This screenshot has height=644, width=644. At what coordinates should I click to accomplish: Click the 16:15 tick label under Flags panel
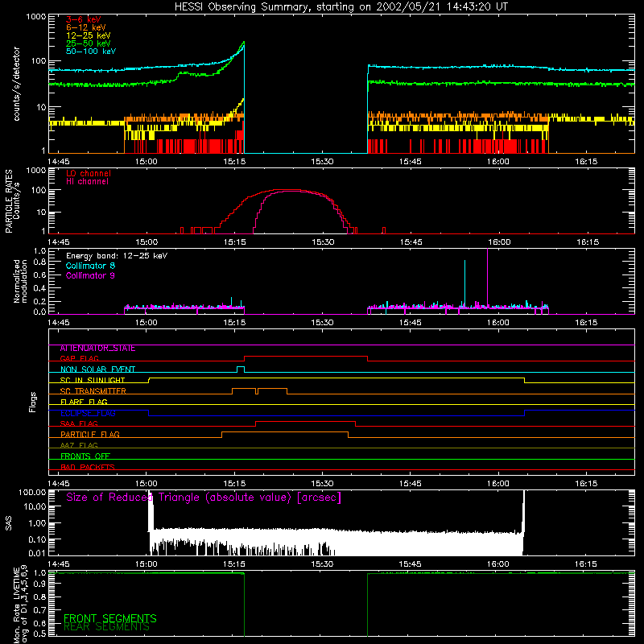(x=586, y=484)
